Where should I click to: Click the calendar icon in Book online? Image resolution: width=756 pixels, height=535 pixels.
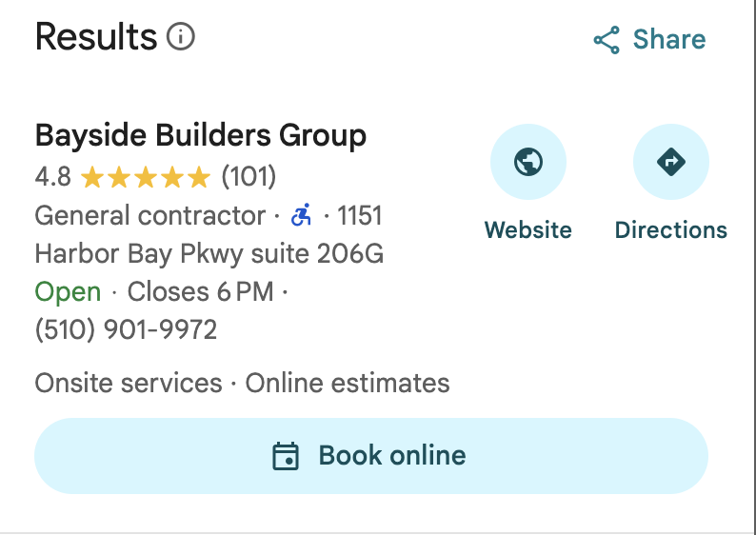pyautogui.click(x=286, y=456)
